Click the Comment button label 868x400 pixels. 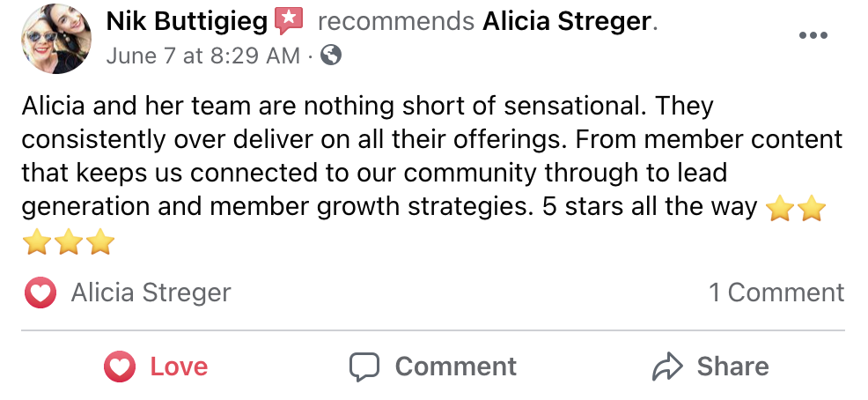[x=455, y=367]
